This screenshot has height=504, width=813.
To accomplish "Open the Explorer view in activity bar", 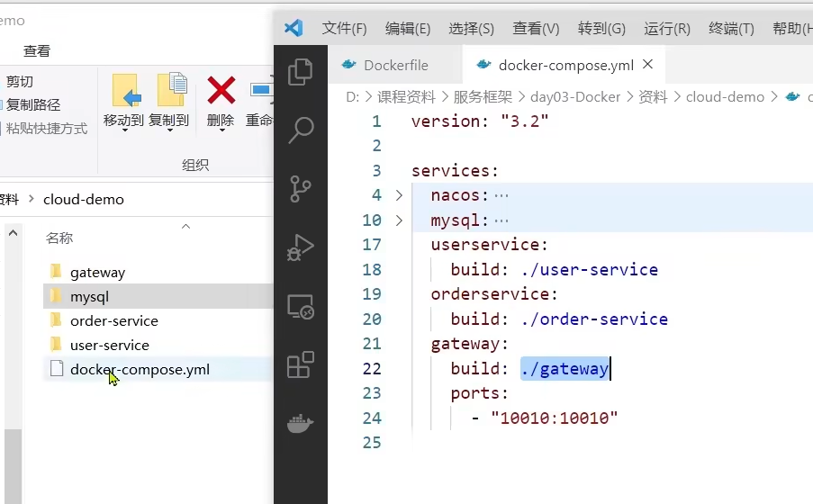I will click(300, 72).
